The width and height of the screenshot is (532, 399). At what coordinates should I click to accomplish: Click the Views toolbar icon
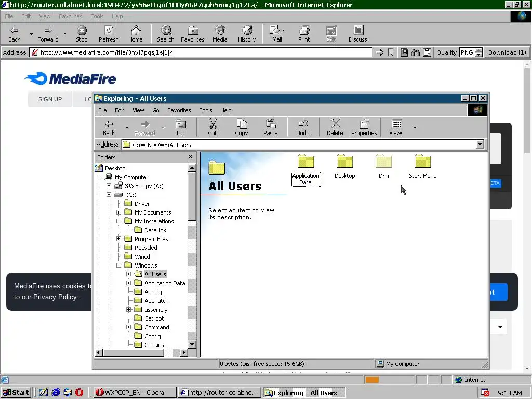tap(396, 128)
